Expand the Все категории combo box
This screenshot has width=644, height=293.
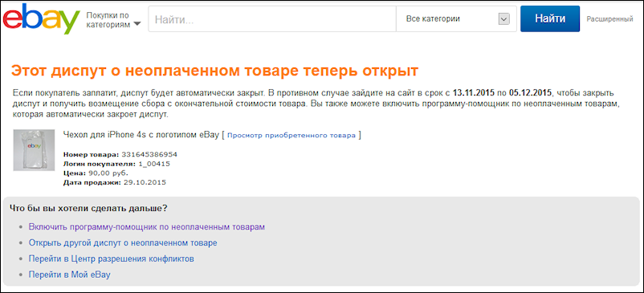(x=456, y=19)
